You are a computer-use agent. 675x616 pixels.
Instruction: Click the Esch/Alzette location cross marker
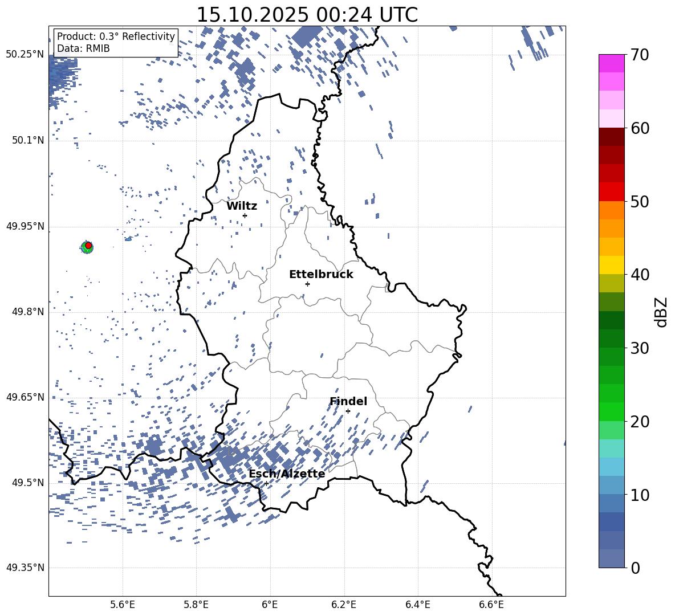pos(266,483)
